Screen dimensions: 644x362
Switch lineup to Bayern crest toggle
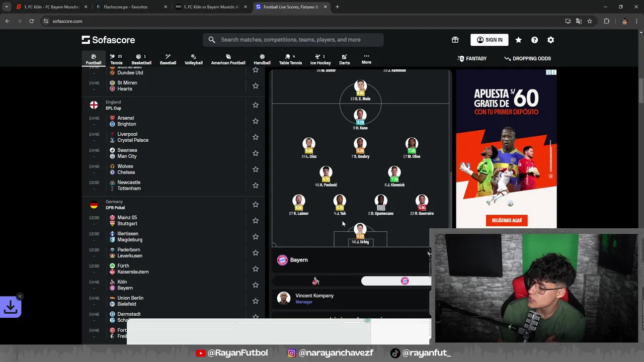(405, 281)
